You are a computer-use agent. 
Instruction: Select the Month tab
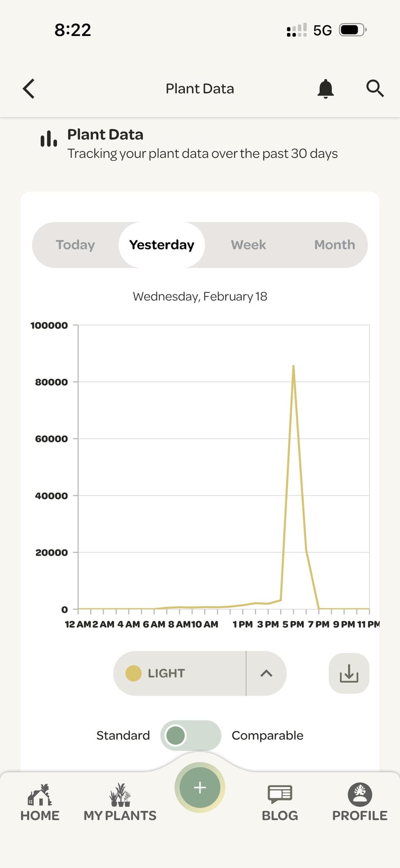(334, 245)
